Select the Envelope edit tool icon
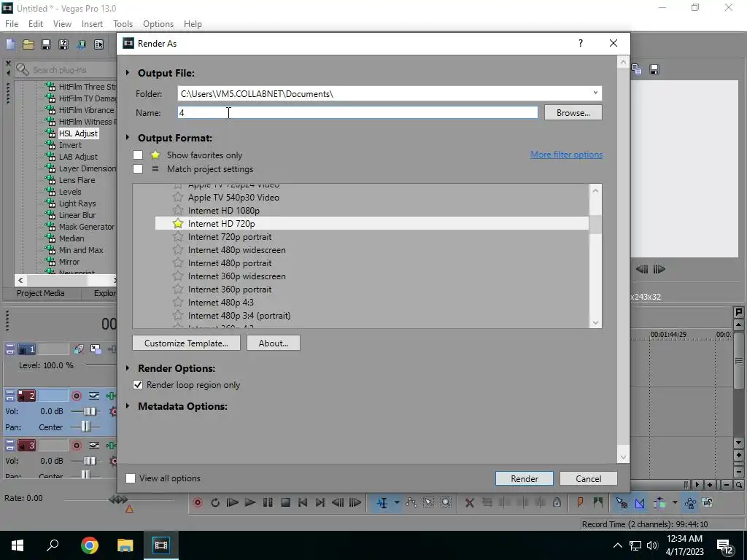 coord(411,502)
